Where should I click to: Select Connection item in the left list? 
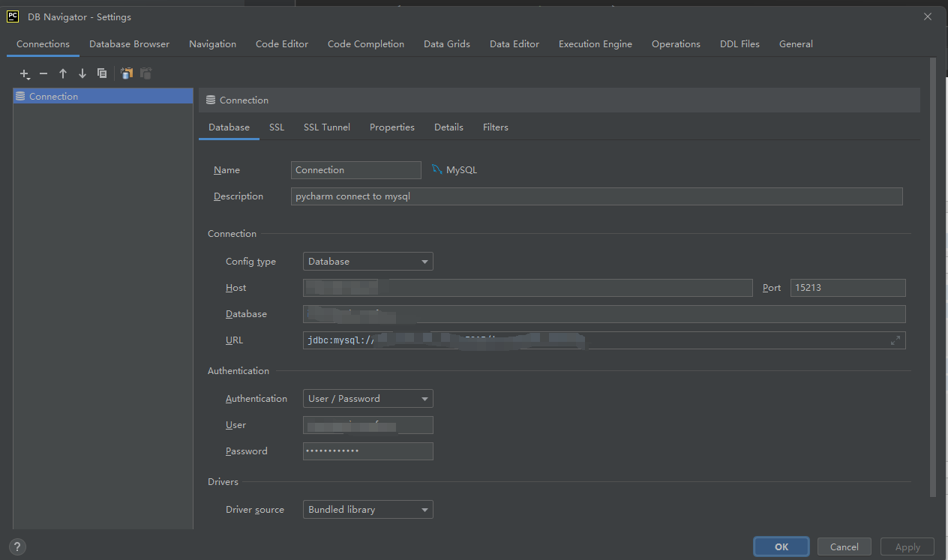click(x=103, y=96)
